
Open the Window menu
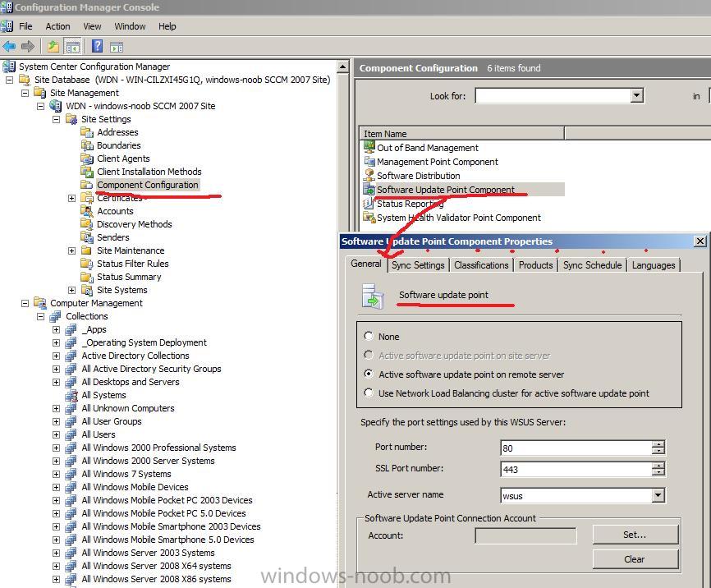pos(130,26)
